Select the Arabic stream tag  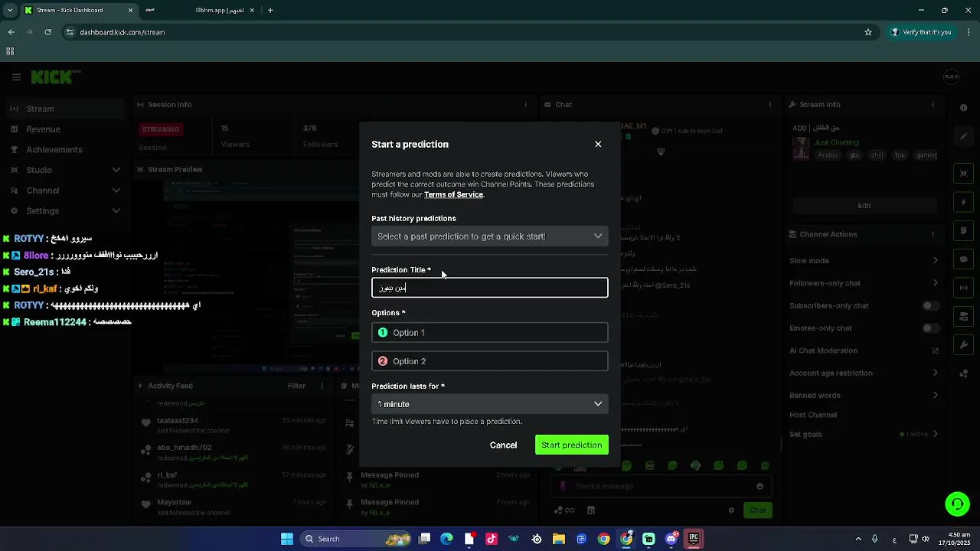[828, 155]
